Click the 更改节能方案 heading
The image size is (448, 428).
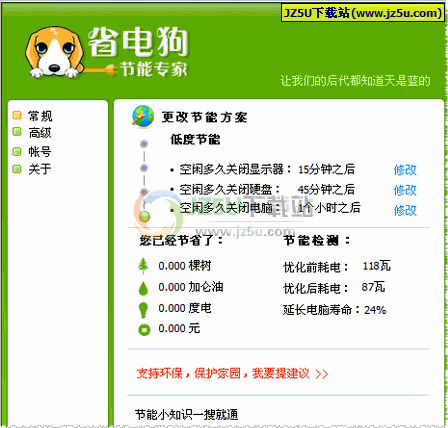[x=204, y=117]
